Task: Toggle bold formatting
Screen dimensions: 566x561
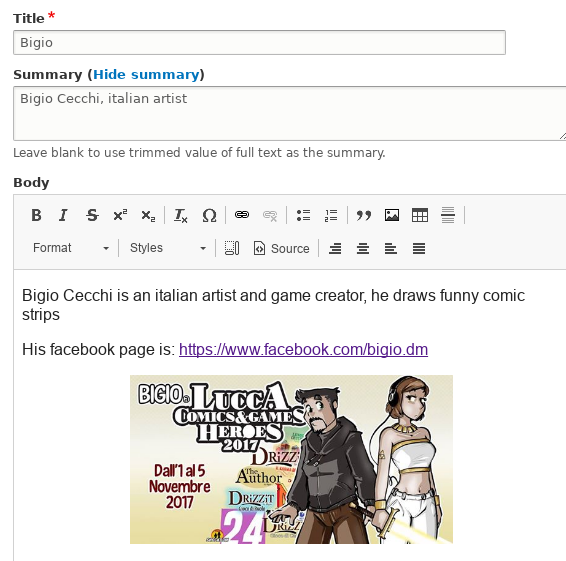Action: 36,216
